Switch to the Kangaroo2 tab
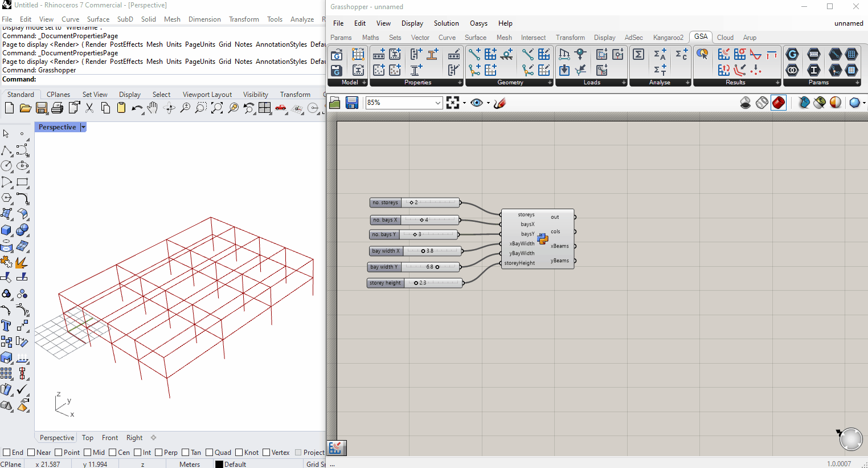The width and height of the screenshot is (868, 468). click(668, 38)
